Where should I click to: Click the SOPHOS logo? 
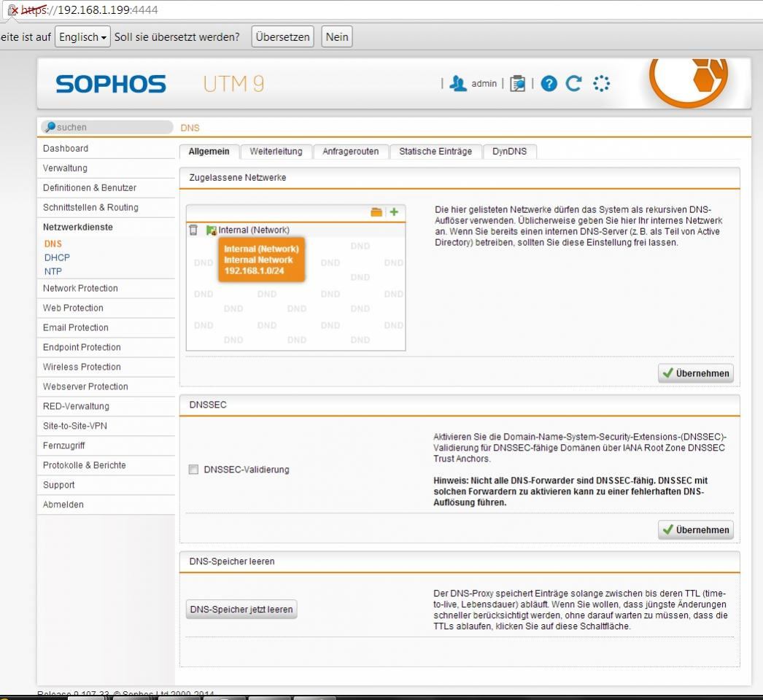pyautogui.click(x=111, y=84)
